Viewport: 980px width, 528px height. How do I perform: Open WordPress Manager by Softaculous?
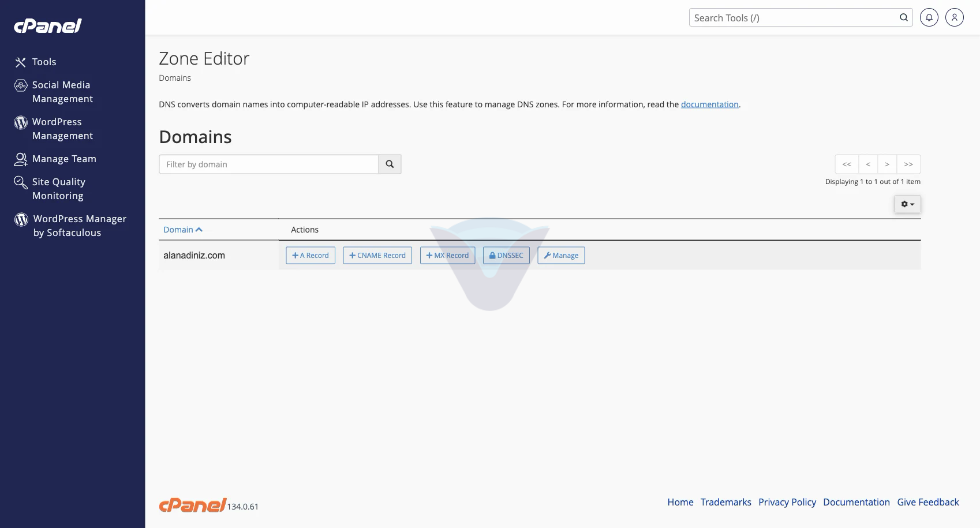click(x=70, y=226)
